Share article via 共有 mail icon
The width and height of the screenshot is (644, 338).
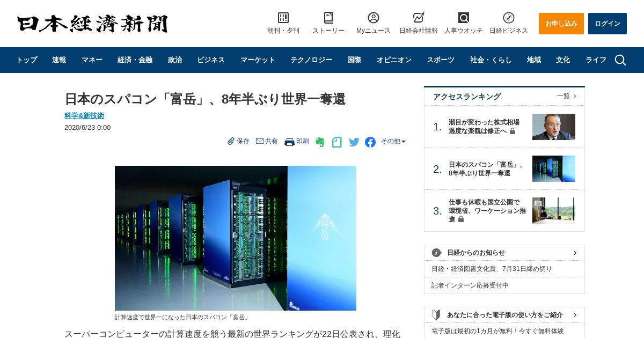click(x=260, y=141)
